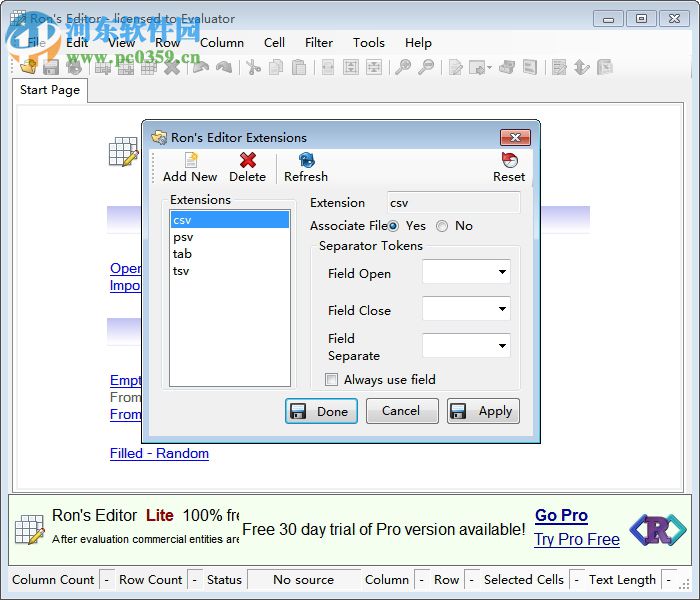Open export toolbar button dropdown arrow
The height and width of the screenshot is (600, 700).
[489, 68]
